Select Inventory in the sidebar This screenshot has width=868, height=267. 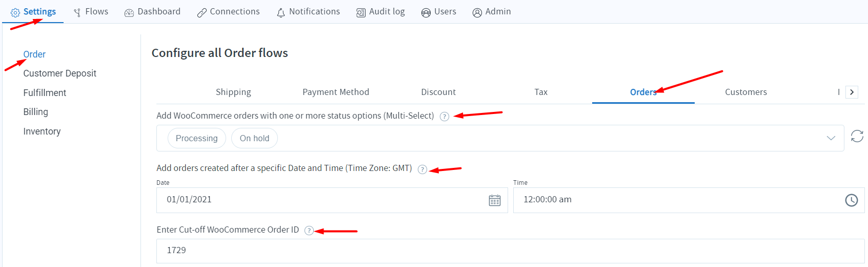[x=42, y=131]
